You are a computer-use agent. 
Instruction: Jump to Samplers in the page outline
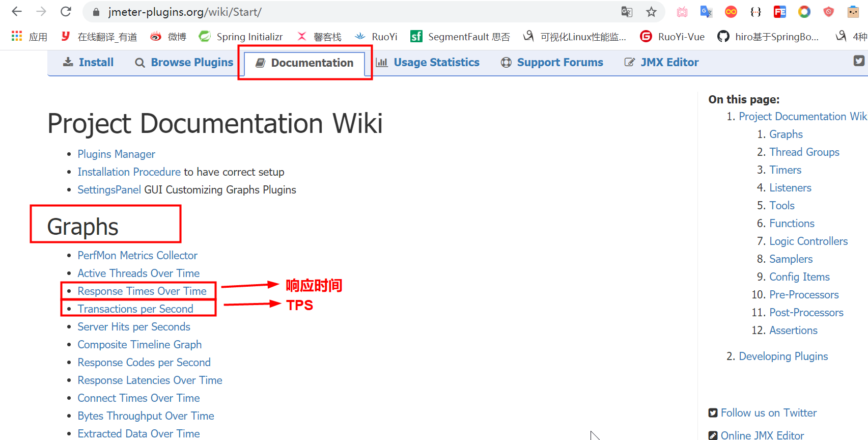(791, 259)
